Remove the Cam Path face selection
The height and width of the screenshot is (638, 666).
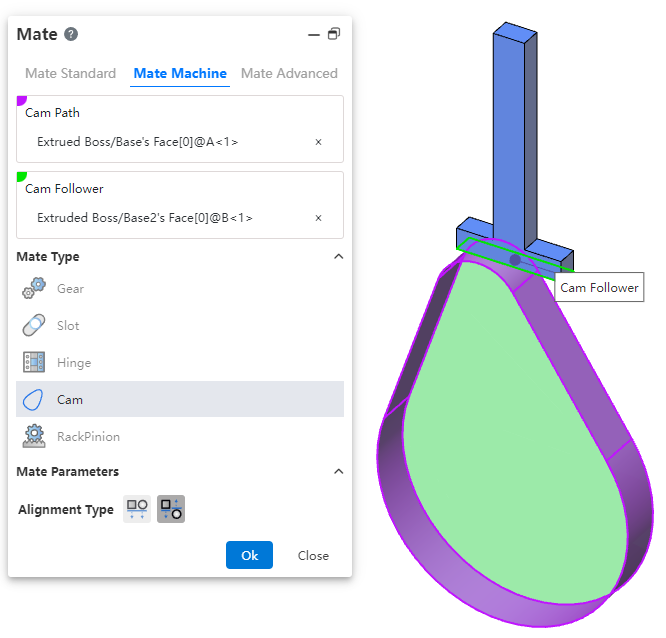(318, 142)
